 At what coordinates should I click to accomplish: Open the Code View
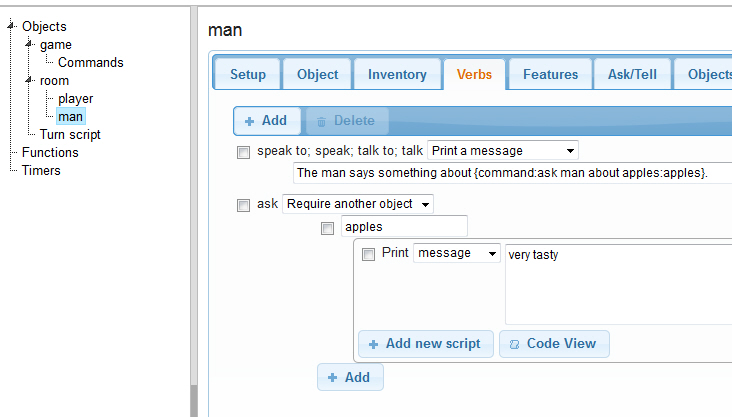(554, 343)
